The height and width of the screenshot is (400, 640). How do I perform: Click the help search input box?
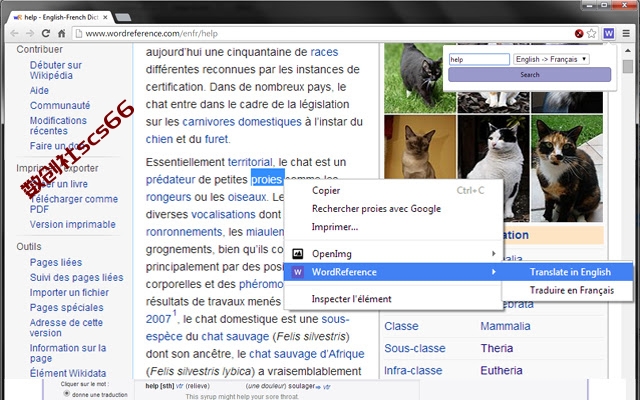point(479,60)
